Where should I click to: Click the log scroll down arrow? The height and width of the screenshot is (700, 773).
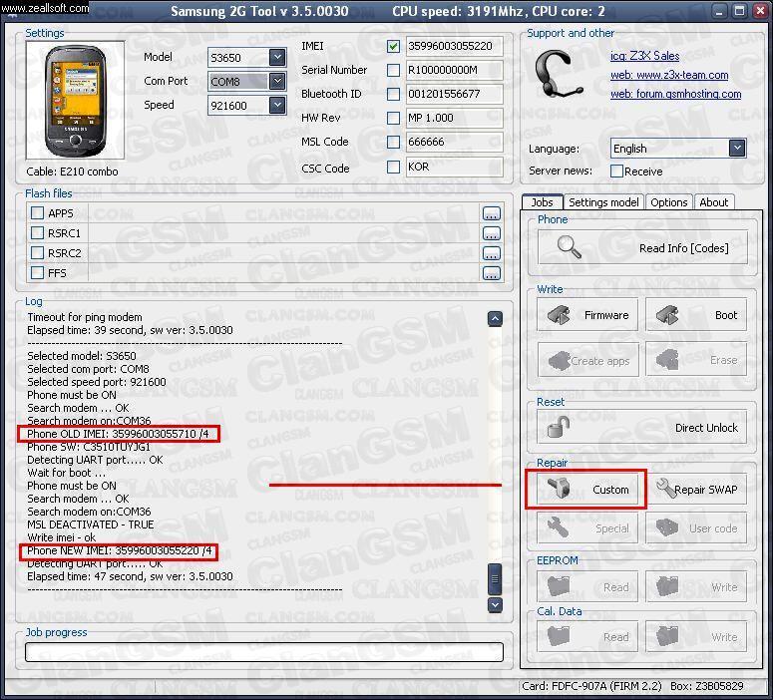click(495, 605)
